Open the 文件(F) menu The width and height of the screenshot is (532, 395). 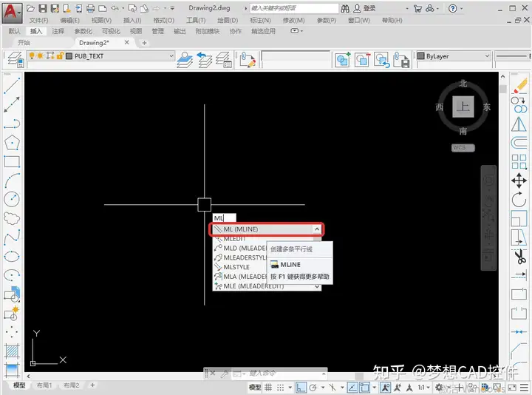pyautogui.click(x=38, y=21)
